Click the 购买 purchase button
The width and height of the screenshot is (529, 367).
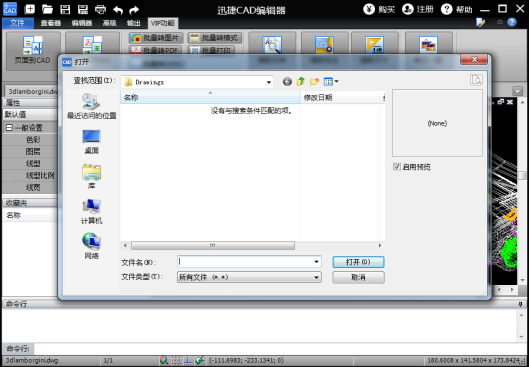point(379,9)
